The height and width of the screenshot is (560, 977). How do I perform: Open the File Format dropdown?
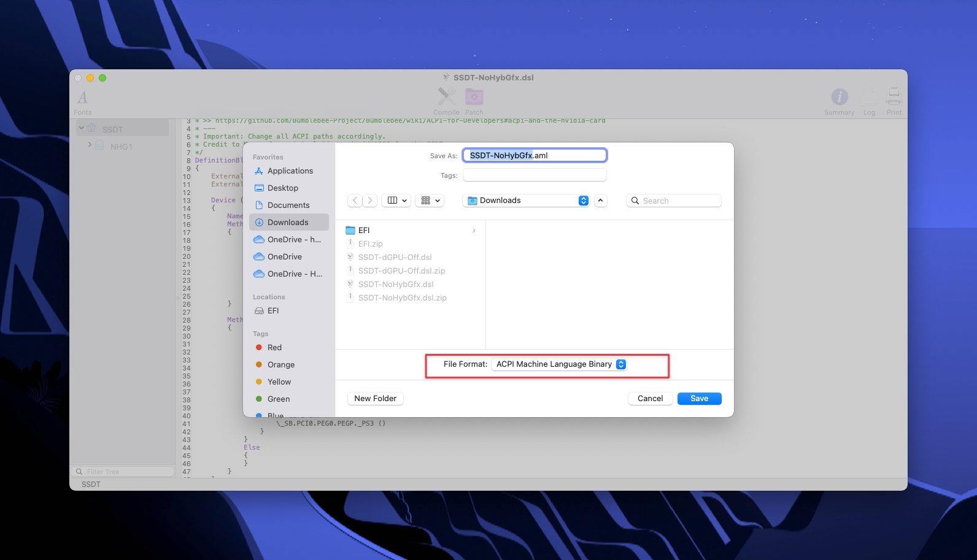(x=559, y=364)
